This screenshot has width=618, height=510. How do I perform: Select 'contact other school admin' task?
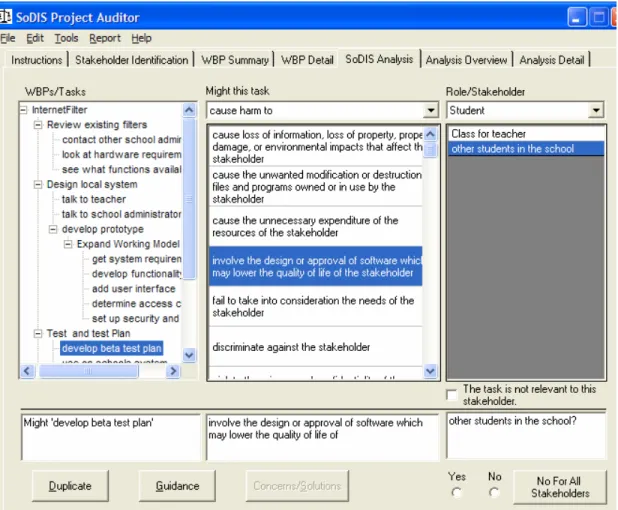tap(121, 140)
